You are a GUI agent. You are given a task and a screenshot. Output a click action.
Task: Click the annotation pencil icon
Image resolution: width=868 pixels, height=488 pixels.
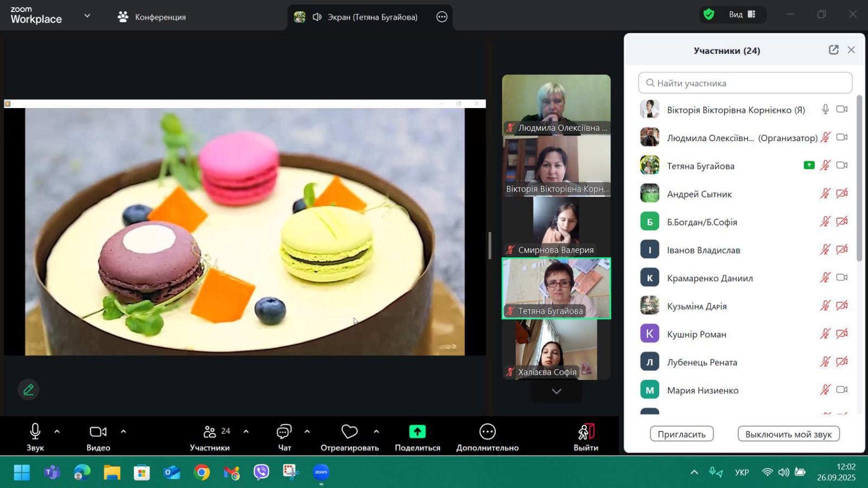pyautogui.click(x=28, y=389)
